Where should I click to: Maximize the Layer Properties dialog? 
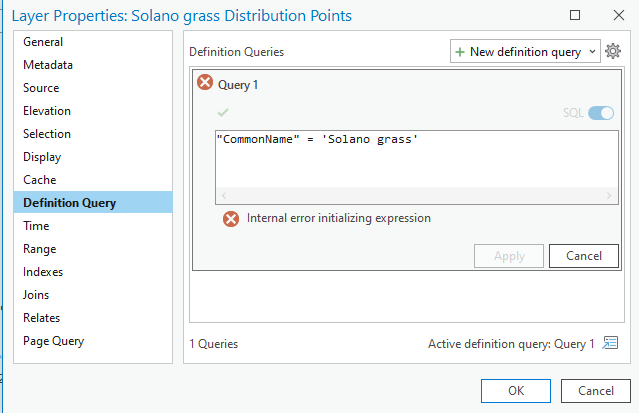(574, 16)
